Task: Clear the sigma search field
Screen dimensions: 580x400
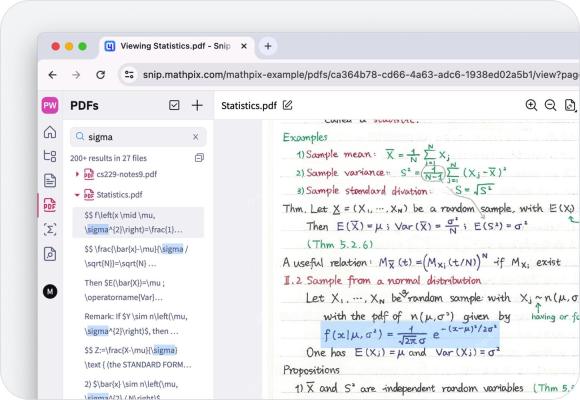Action: coord(195,137)
